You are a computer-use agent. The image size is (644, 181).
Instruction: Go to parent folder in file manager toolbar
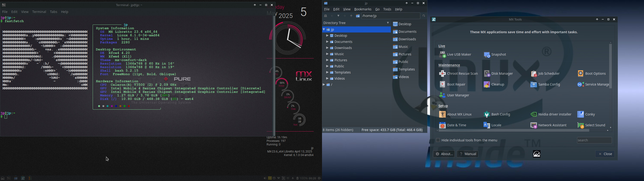pos(351,16)
